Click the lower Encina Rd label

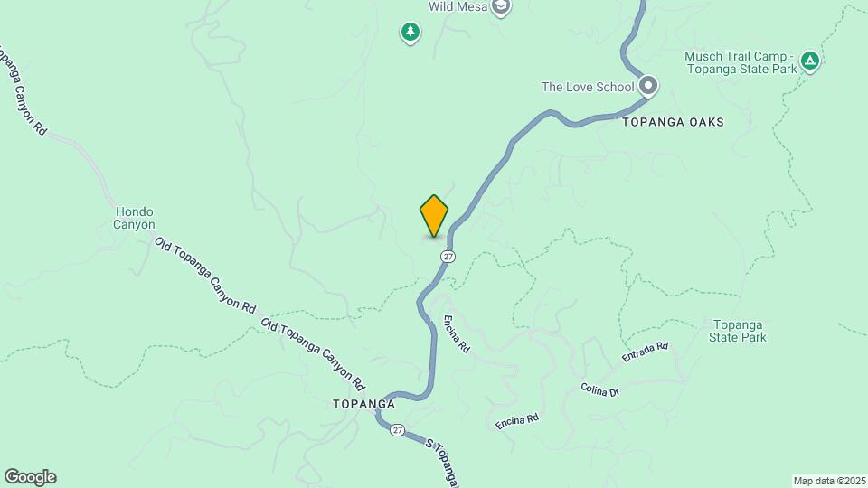(x=517, y=422)
